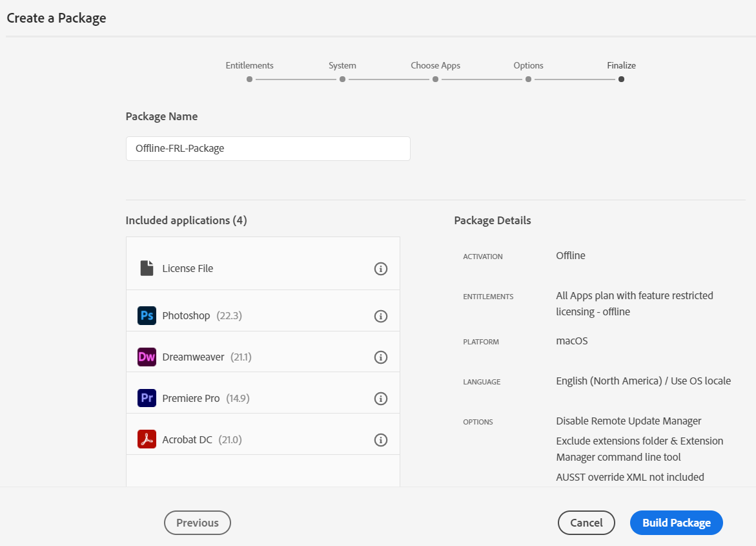Image resolution: width=756 pixels, height=546 pixels.
Task: Go back with the Previous button
Action: pyautogui.click(x=198, y=523)
